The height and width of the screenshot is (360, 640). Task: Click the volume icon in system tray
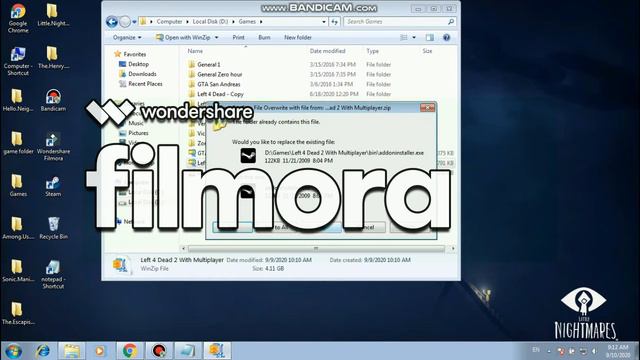pos(594,351)
